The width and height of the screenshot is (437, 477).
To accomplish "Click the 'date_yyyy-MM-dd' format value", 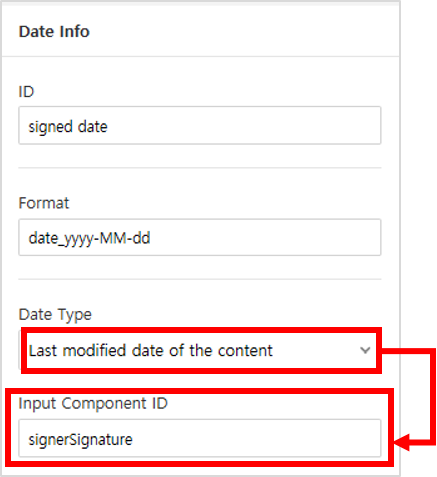I will tap(89, 239).
